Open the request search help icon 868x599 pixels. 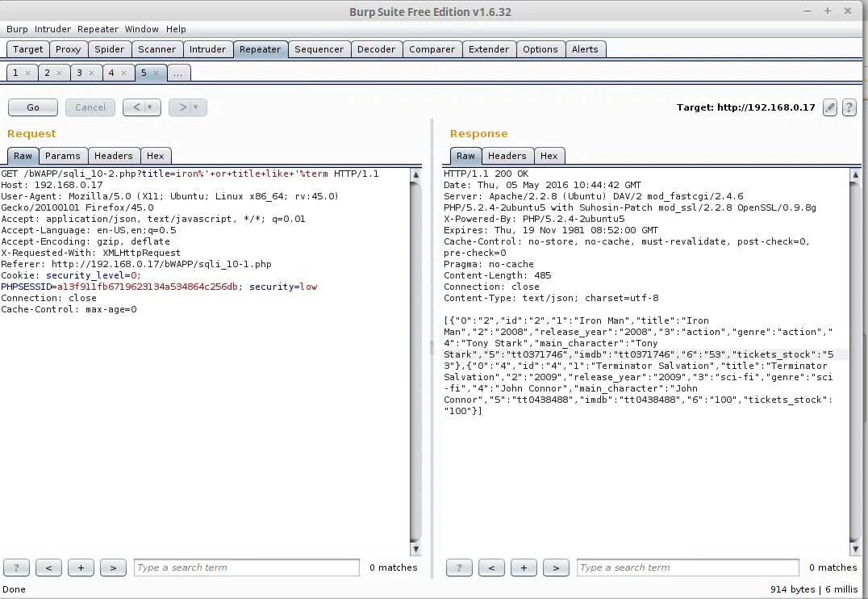click(x=17, y=568)
